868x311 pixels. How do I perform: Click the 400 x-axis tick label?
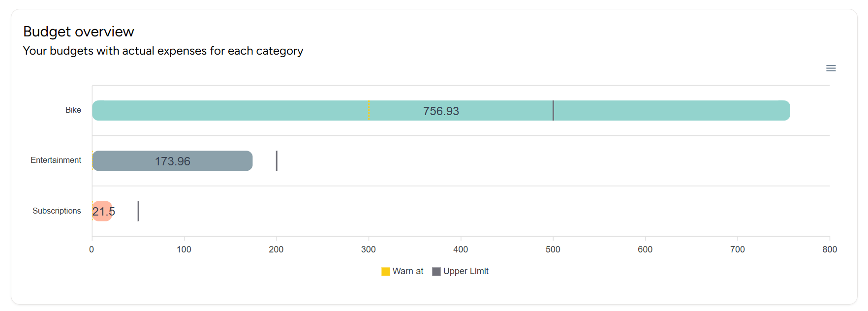pyautogui.click(x=461, y=249)
